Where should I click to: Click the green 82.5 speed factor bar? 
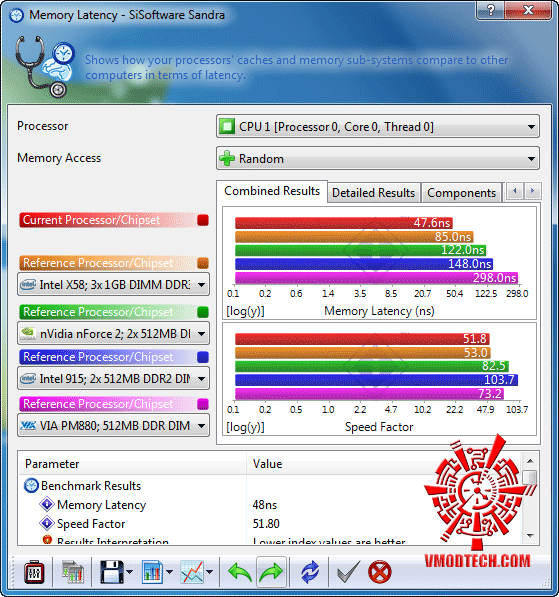coord(372,366)
